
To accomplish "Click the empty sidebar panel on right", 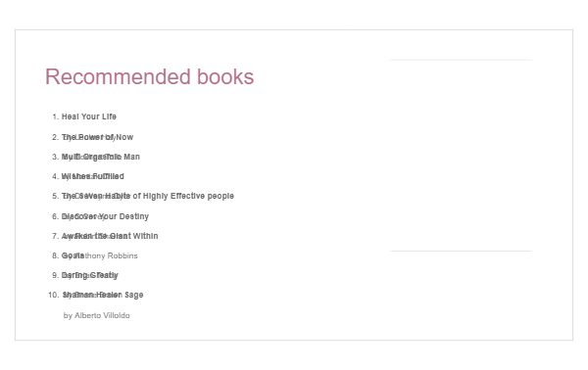I will tap(462, 155).
